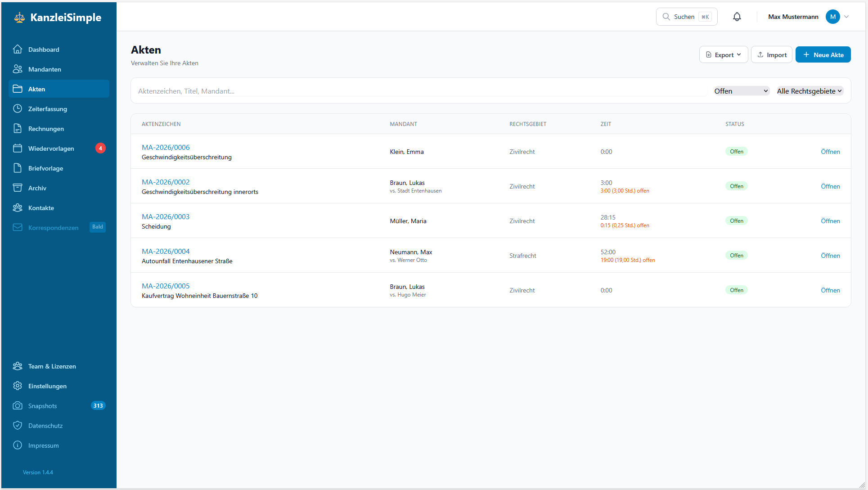Open Wiedervorlagen in sidebar
This screenshot has height=490, width=868.
coord(51,148)
